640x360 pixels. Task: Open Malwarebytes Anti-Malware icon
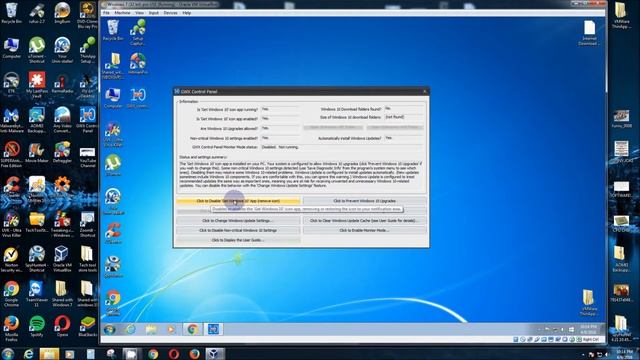tap(11, 120)
